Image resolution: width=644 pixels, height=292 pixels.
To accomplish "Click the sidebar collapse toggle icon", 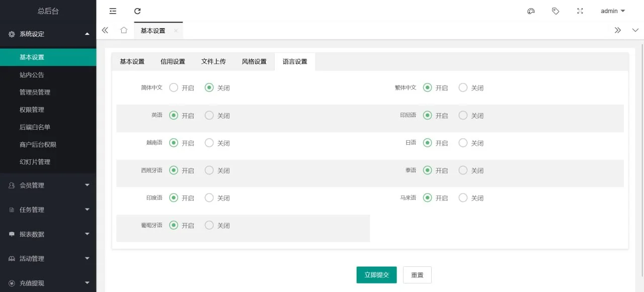I will pyautogui.click(x=113, y=11).
